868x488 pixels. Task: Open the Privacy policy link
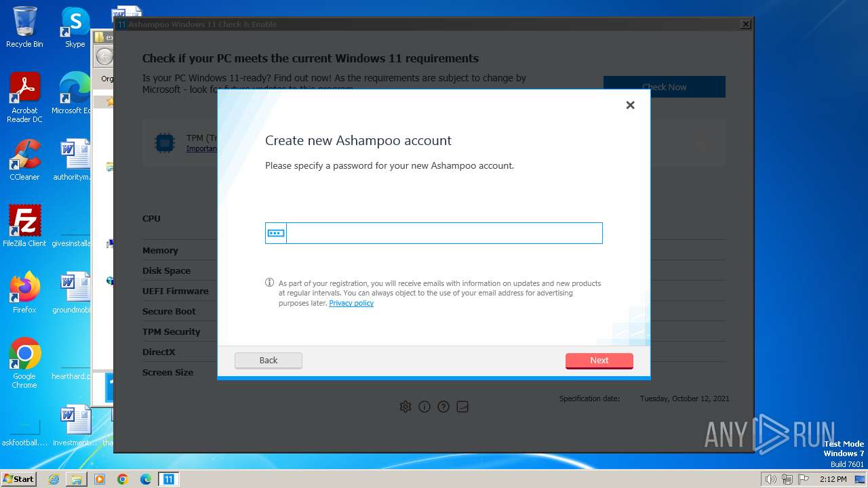[351, 303]
